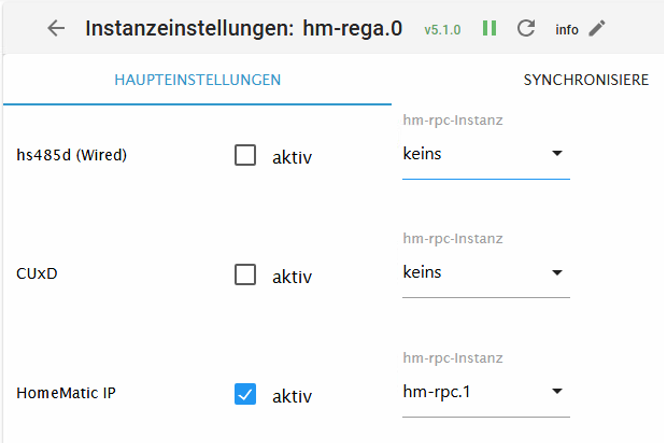
Task: Click the info log level text
Action: tap(567, 29)
